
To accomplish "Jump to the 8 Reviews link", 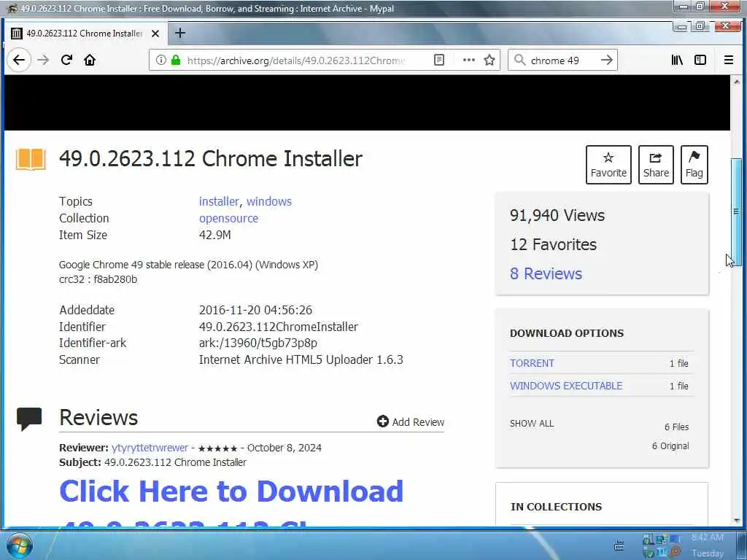I will [x=546, y=274].
